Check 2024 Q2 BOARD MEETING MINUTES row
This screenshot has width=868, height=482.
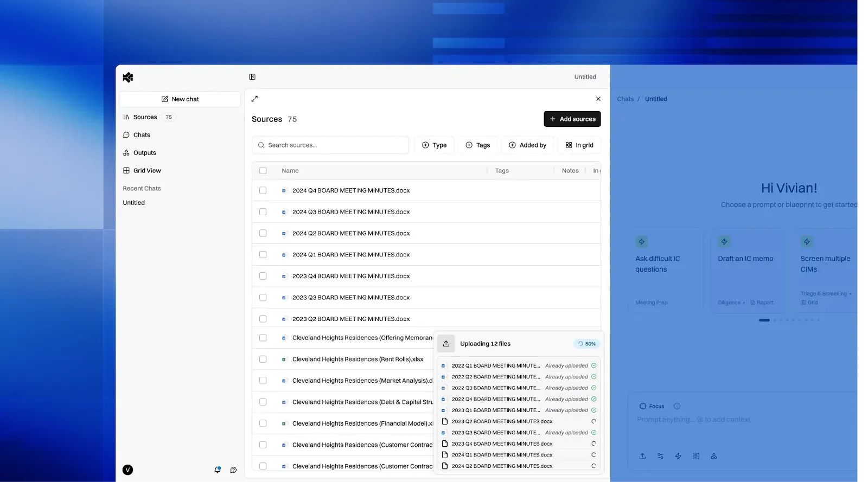(x=263, y=234)
